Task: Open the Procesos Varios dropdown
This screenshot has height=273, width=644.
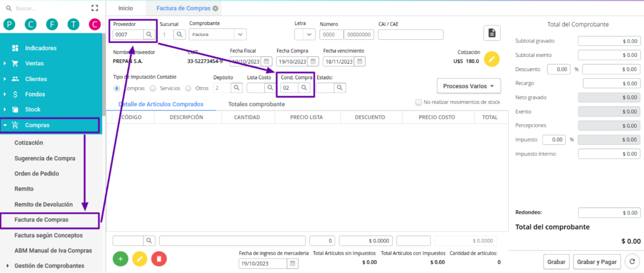Action: (469, 86)
